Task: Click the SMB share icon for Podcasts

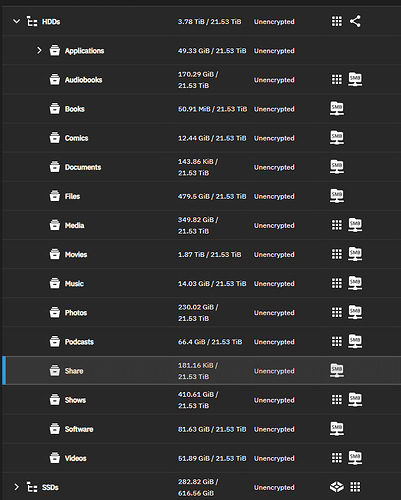Action: [355, 341]
